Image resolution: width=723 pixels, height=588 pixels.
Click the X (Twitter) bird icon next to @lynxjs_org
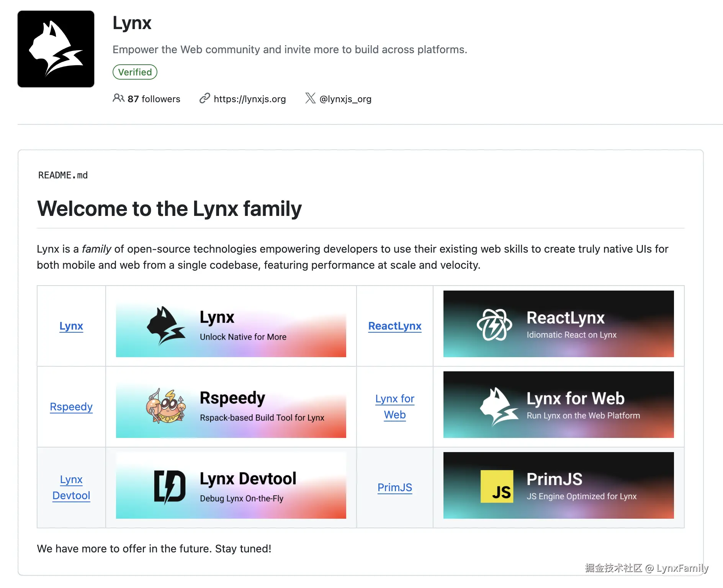(x=309, y=99)
